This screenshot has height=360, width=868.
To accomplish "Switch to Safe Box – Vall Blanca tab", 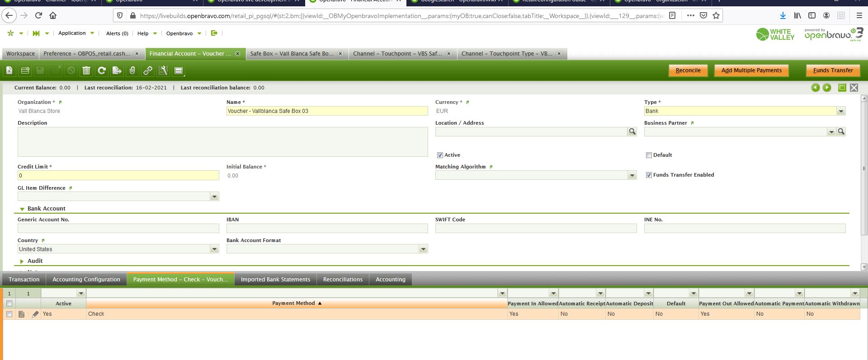I will tap(292, 54).
